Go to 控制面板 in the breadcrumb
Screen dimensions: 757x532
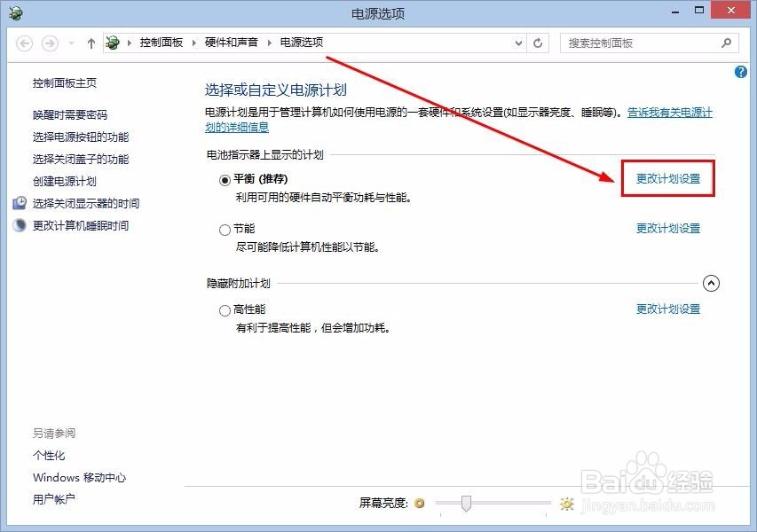pos(162,41)
